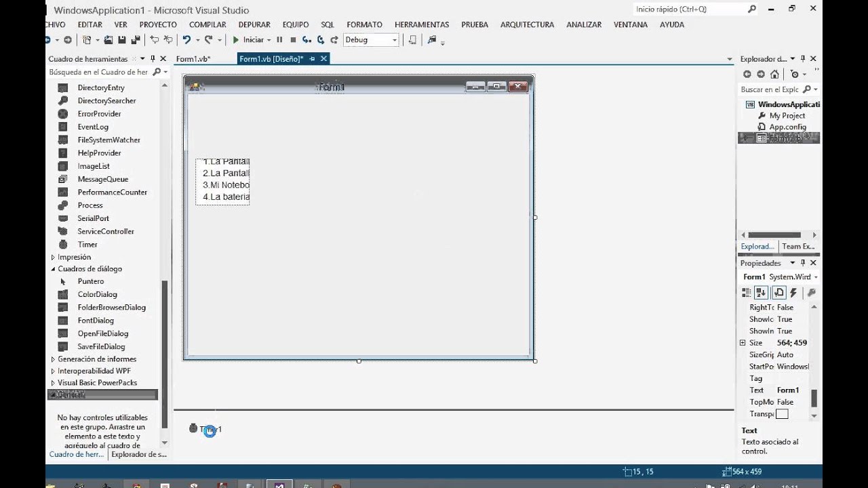Image resolution: width=868 pixels, height=488 pixels.
Task: Expand the Impresión toolbox group
Action: coord(53,258)
